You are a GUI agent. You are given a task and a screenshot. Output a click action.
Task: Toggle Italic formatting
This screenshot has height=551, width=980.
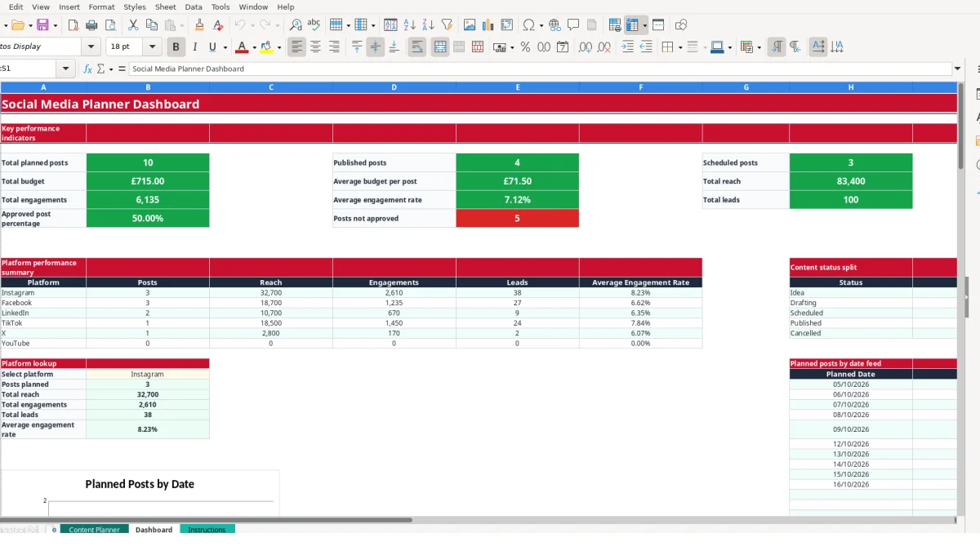(x=194, y=47)
